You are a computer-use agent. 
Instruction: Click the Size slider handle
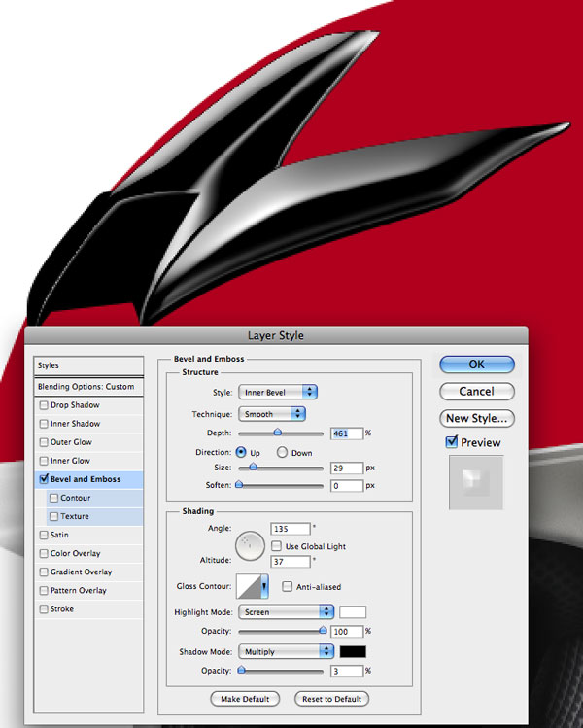coord(254,468)
